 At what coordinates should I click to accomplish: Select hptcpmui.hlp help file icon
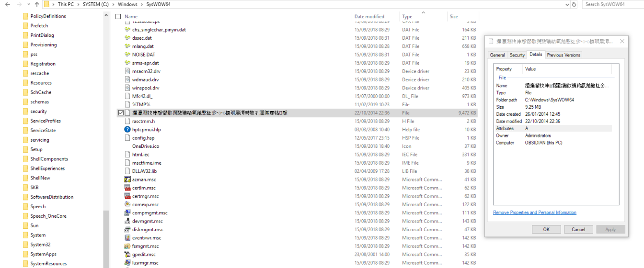[127, 129]
